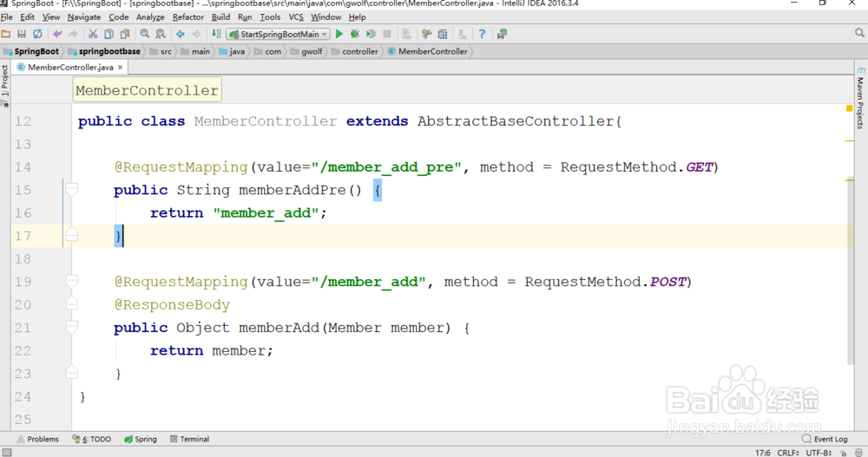Run StartSpringBootMain with green play icon

tap(339, 35)
